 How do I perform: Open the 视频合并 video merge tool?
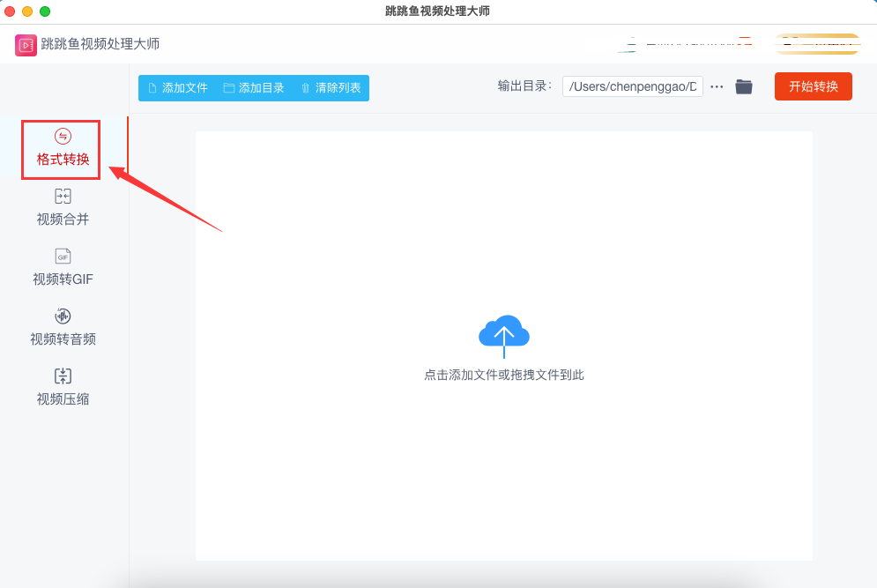point(63,207)
